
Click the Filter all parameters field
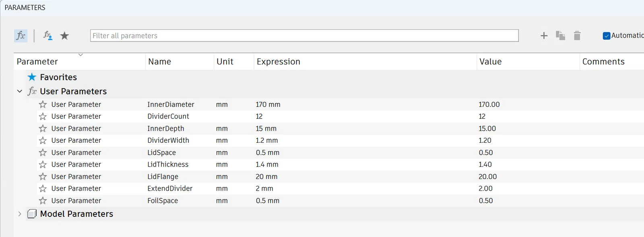pos(304,35)
